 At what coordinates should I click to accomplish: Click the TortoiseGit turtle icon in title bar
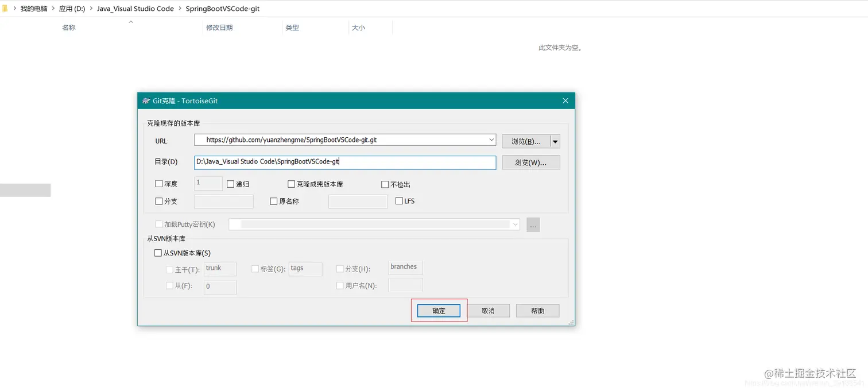click(146, 101)
